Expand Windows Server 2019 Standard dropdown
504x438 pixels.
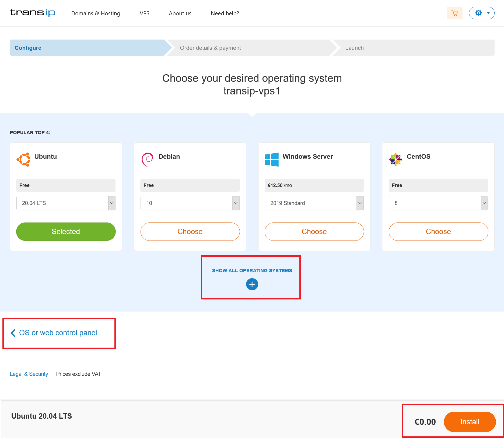(314, 203)
